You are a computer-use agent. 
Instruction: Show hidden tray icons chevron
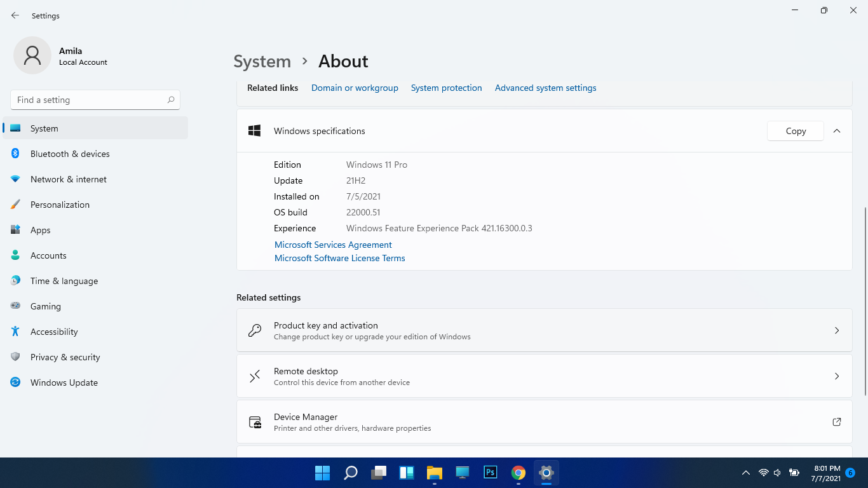pos(746,473)
